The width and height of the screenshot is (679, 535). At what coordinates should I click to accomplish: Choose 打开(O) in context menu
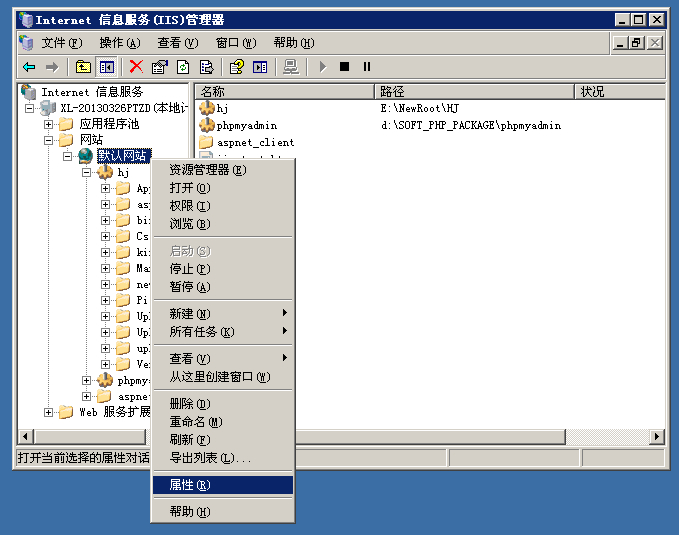pyautogui.click(x=223, y=188)
